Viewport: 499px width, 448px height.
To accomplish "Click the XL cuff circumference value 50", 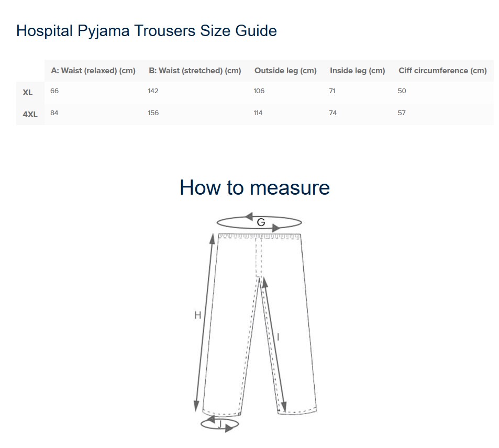I will click(x=402, y=91).
